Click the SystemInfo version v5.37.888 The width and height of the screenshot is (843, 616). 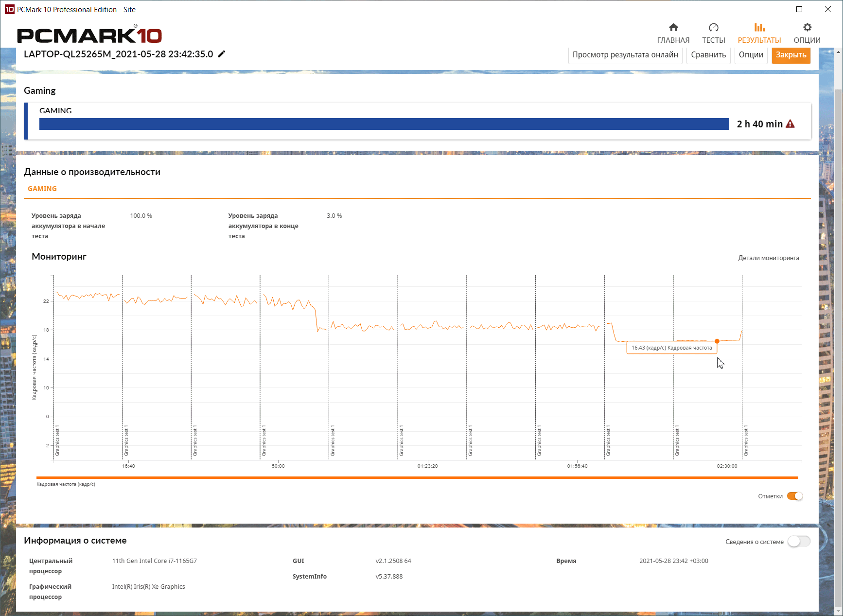pos(389,576)
